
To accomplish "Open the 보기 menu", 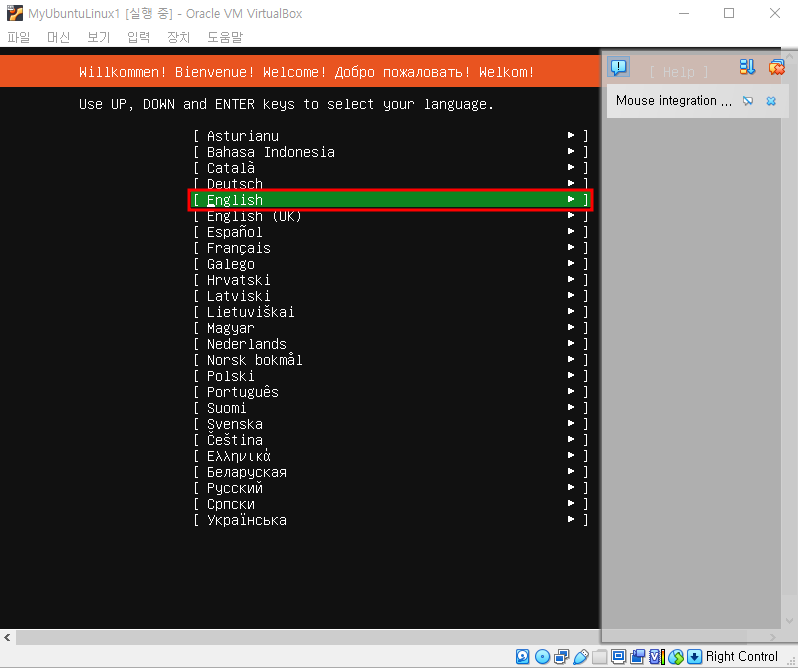I will pos(99,37).
